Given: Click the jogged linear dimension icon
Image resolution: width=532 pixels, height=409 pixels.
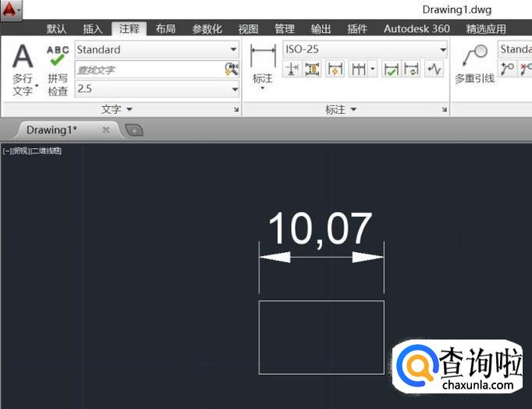Looking at the screenshot, I should [x=434, y=69].
